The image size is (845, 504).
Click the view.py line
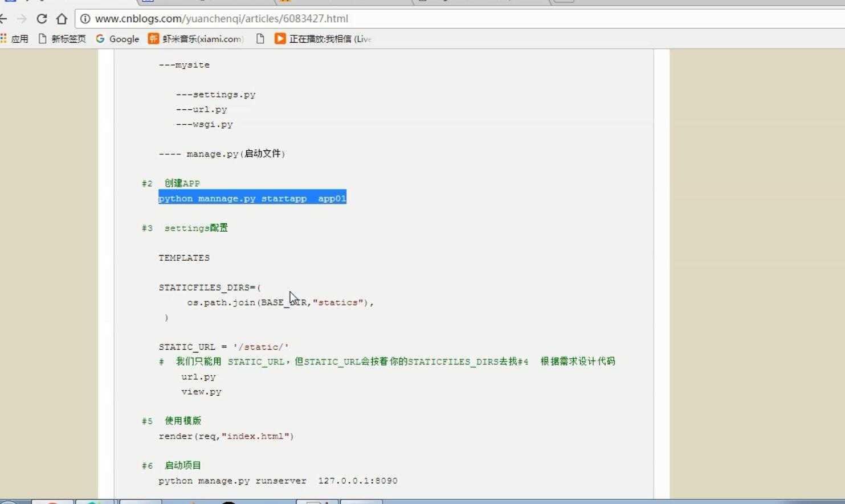201,392
